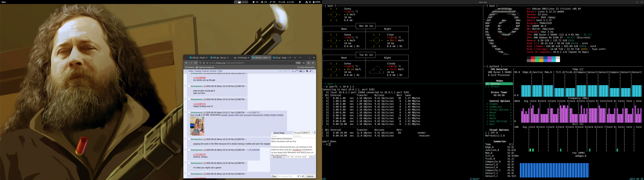Click the edit-file pencil icon in reply form

[x=298, y=176]
